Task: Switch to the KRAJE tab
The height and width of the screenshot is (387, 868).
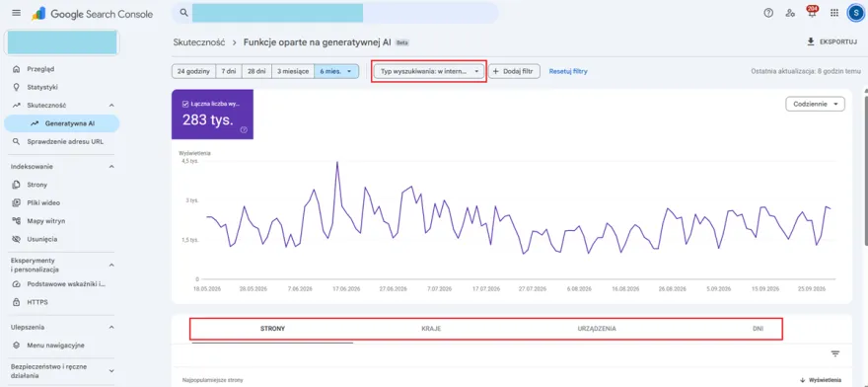Action: click(x=431, y=329)
